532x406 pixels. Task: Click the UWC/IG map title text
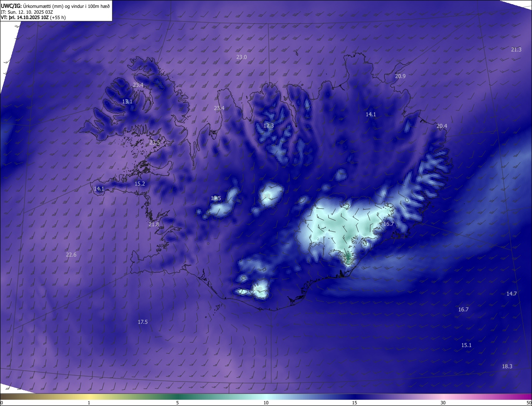[55, 6]
